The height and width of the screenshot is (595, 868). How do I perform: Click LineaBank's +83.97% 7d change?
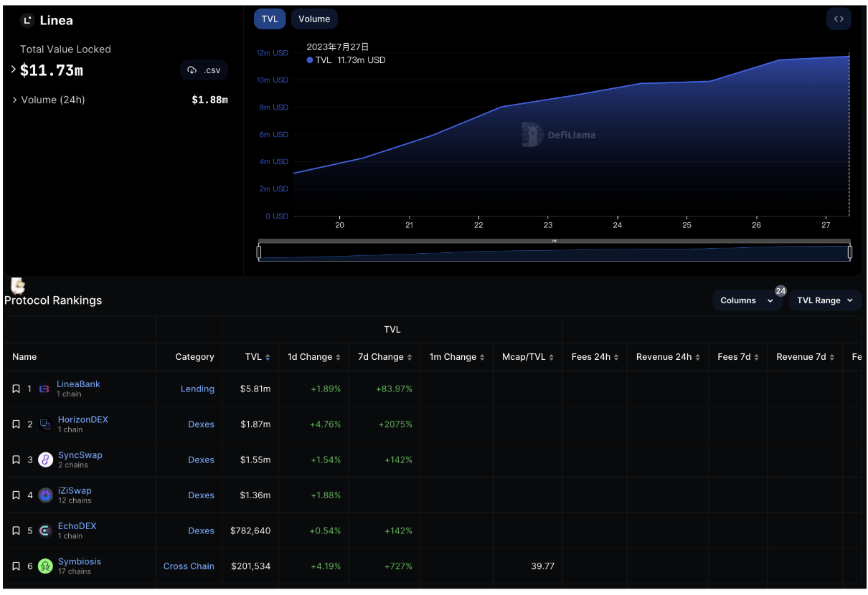tap(394, 389)
